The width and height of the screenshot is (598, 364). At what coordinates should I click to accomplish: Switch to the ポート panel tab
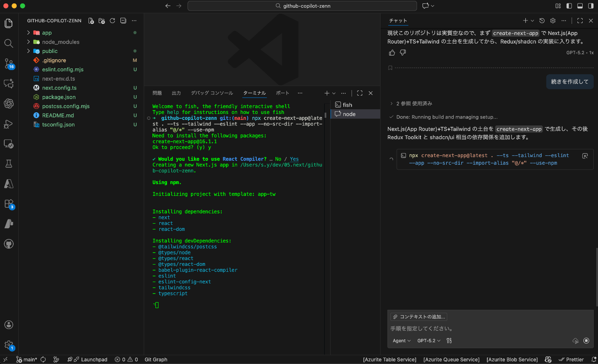282,93
